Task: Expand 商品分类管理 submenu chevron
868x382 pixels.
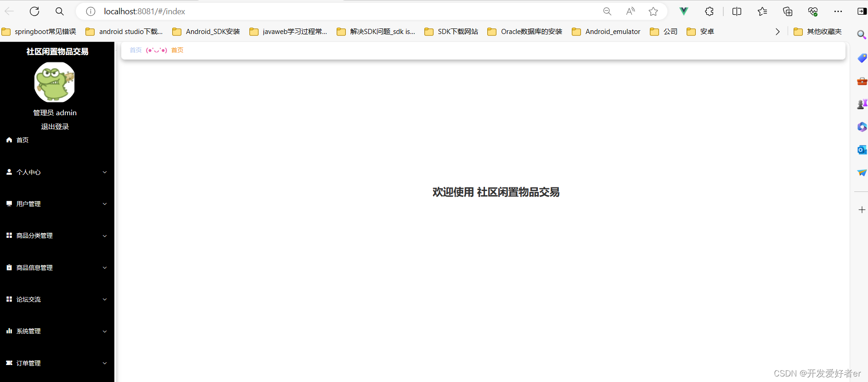Action: tap(105, 236)
